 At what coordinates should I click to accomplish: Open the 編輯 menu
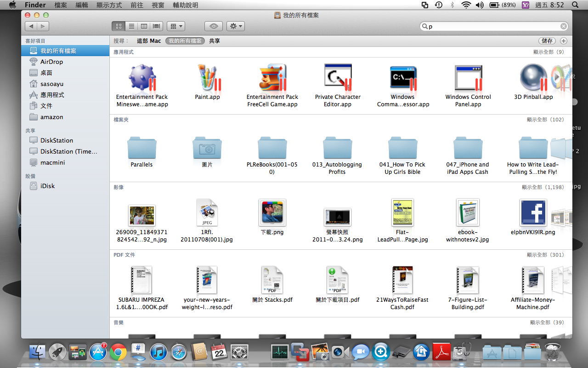tap(82, 5)
